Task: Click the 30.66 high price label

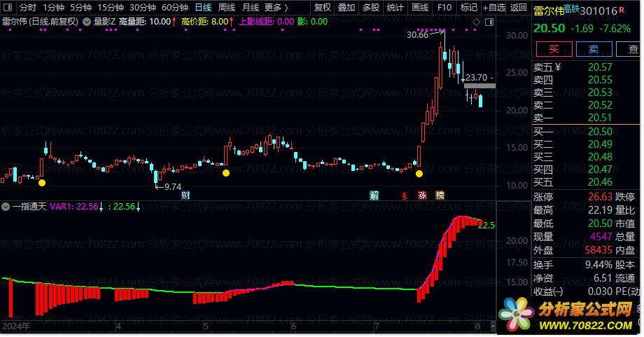Action: [417, 35]
